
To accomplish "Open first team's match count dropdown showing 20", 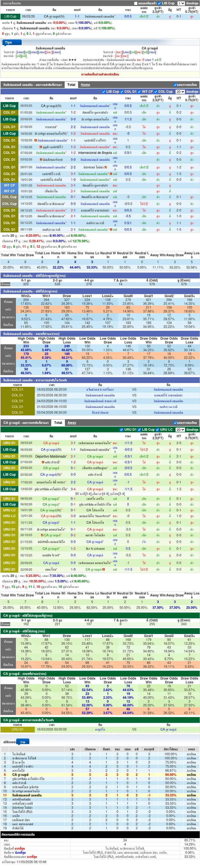I will click(180, 92).
